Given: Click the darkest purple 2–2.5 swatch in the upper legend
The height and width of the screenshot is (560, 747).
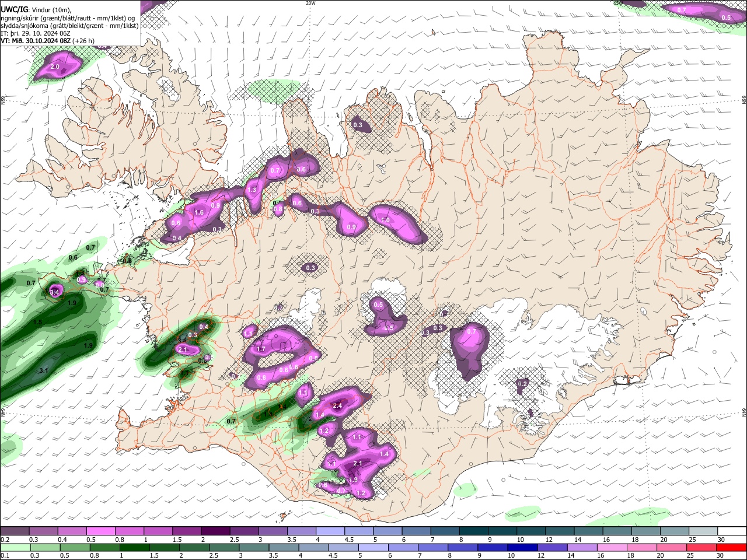Looking at the screenshot, I should point(215,531).
